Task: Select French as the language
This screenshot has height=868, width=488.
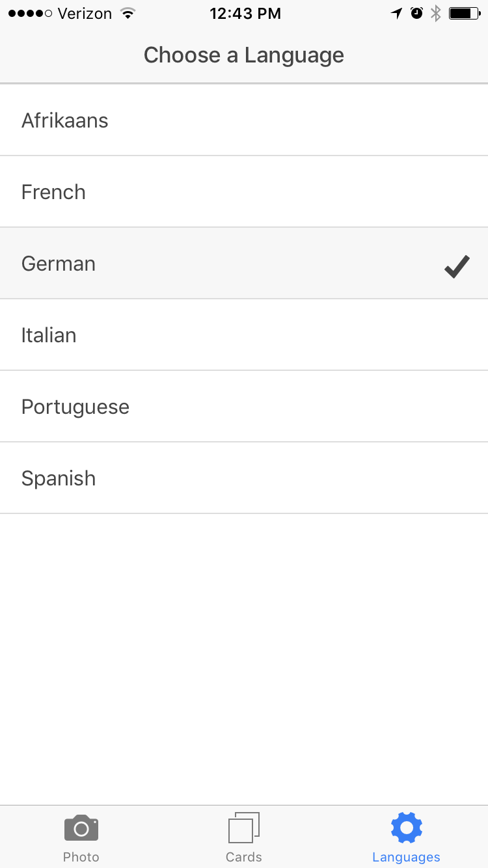Action: (244, 192)
